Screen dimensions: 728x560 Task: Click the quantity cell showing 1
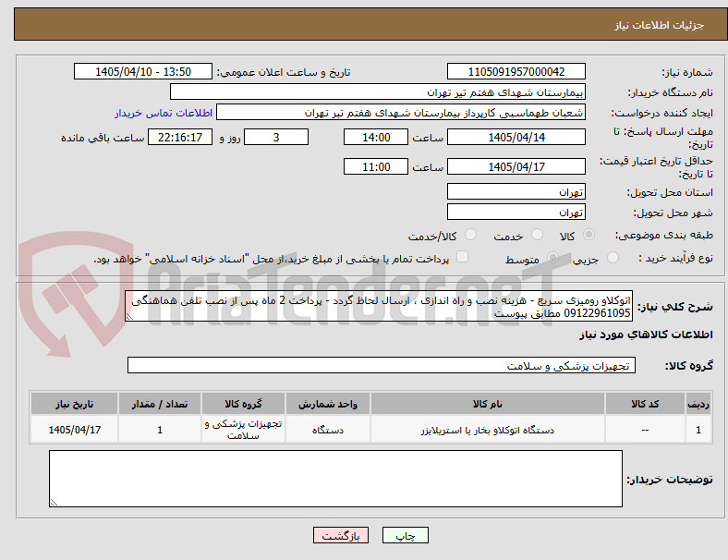[x=159, y=430]
